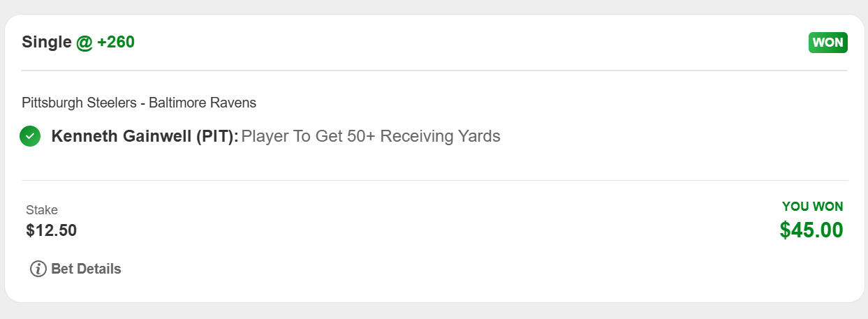Viewport: 868px width, 319px height.
Task: Click the divider line below the bet header
Action: click(434, 71)
